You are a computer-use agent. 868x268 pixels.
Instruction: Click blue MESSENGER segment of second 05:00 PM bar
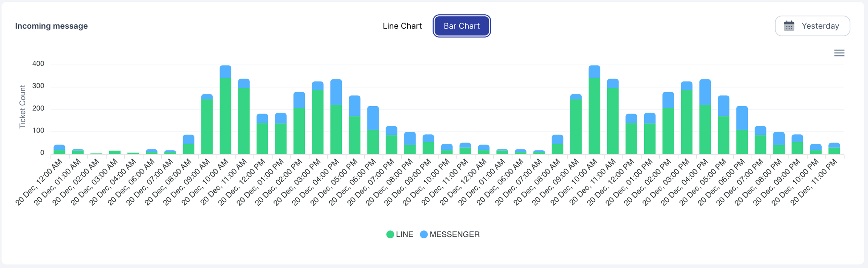723,106
